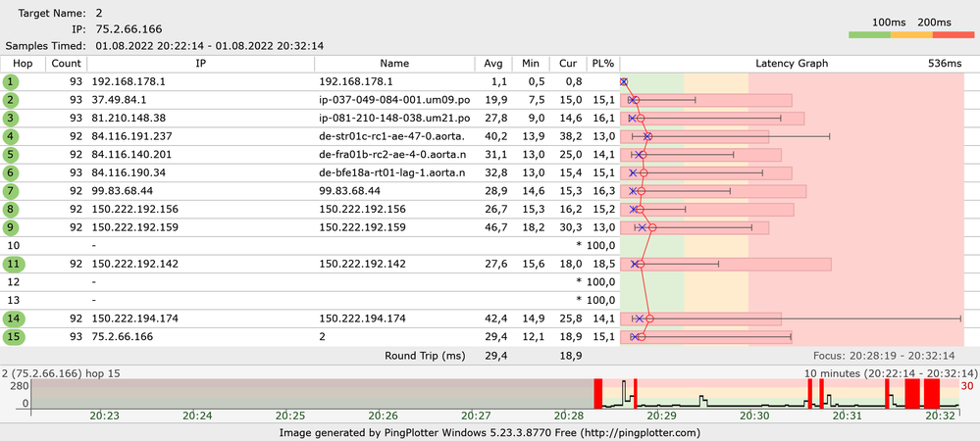Click the yellow legend swatch

coord(911,35)
